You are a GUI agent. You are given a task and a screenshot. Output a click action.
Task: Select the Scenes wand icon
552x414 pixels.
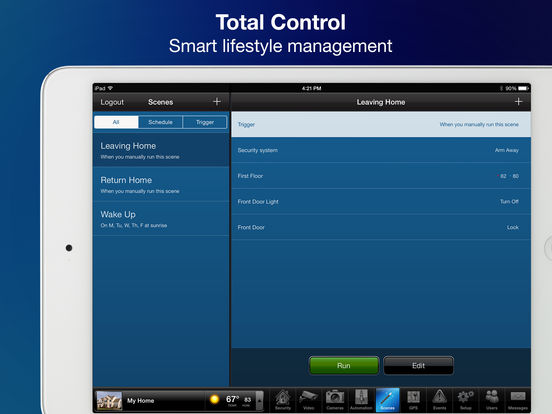387,400
